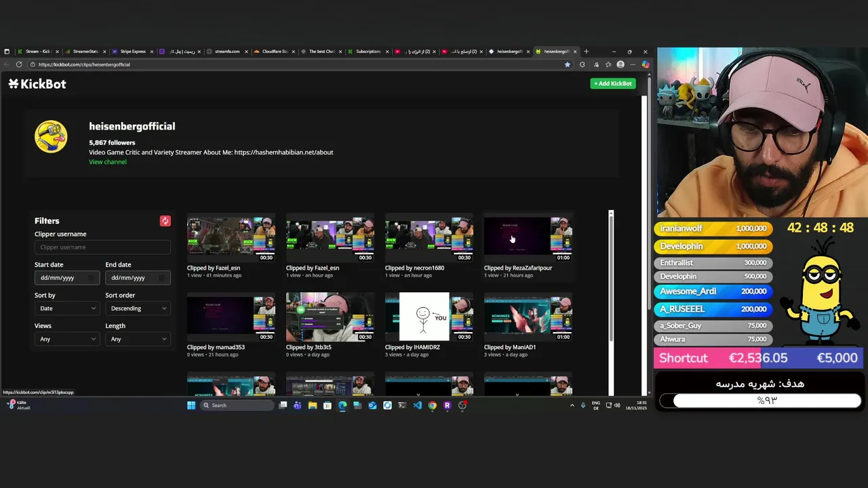868x488 pixels.
Task: Click the + Add KickBot button
Action: 613,83
